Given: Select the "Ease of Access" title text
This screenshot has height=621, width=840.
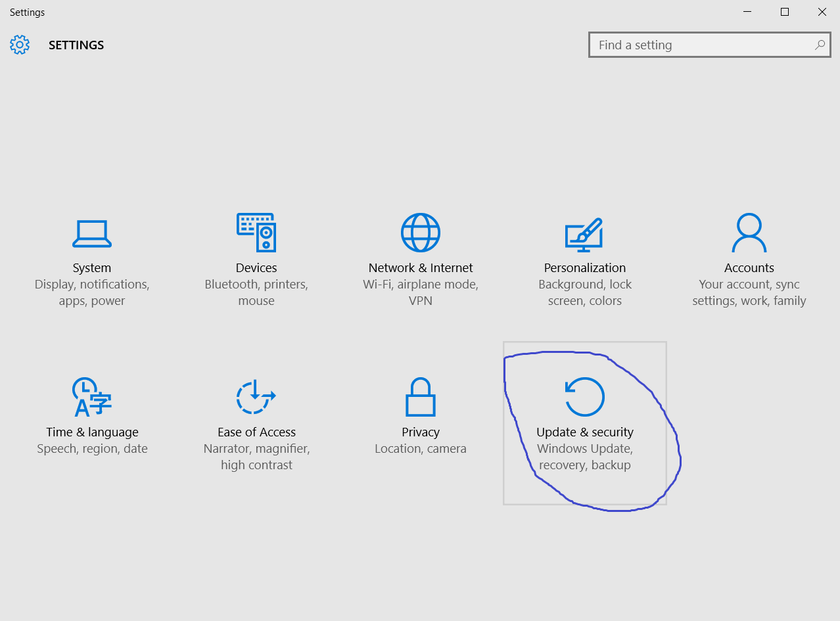Looking at the screenshot, I should (256, 432).
